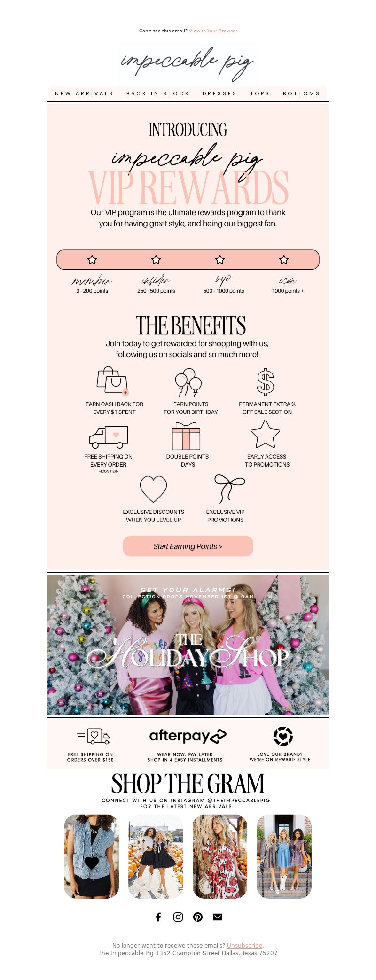
Task: Open the denim vest Instagram photo
Action: (x=92, y=856)
